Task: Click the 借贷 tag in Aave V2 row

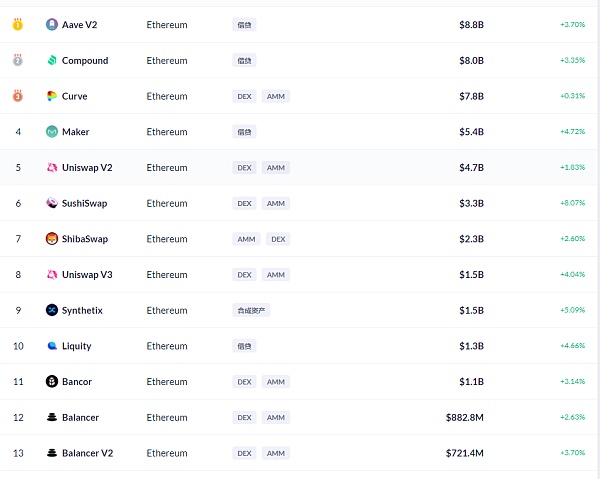Action: pos(244,25)
